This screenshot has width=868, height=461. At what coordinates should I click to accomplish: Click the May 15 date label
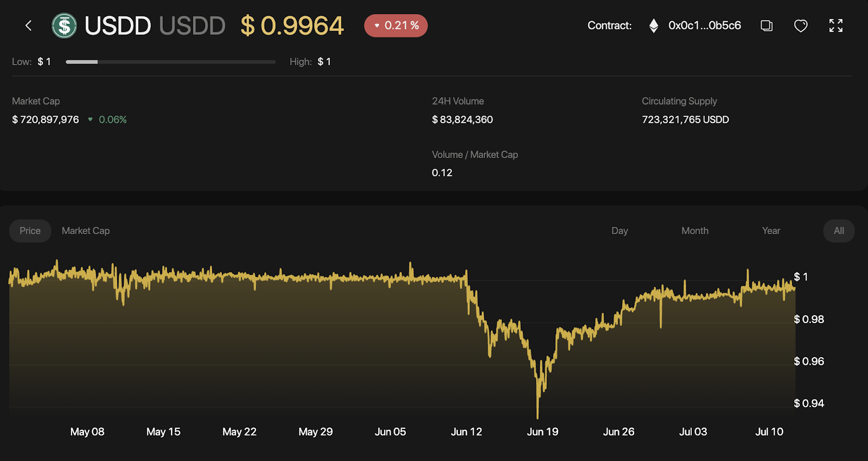(x=163, y=432)
